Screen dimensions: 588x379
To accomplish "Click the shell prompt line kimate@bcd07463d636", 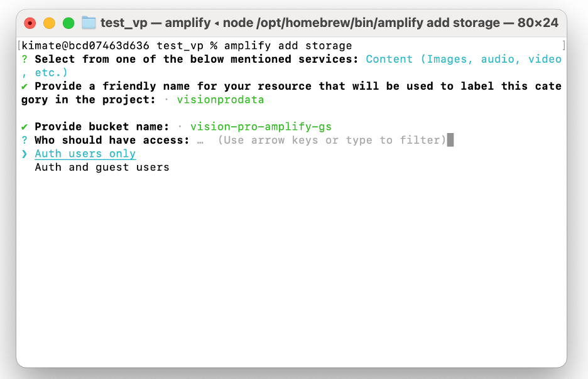I will (84, 45).
